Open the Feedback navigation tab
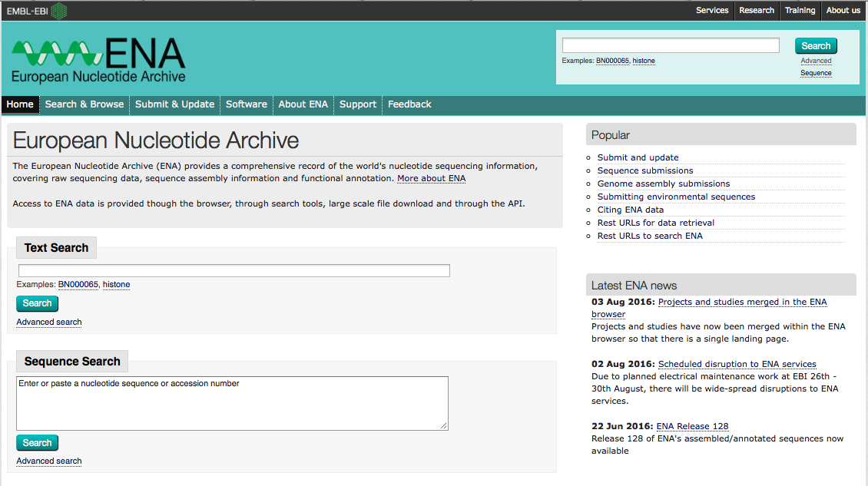This screenshot has height=486, width=868. pos(409,104)
